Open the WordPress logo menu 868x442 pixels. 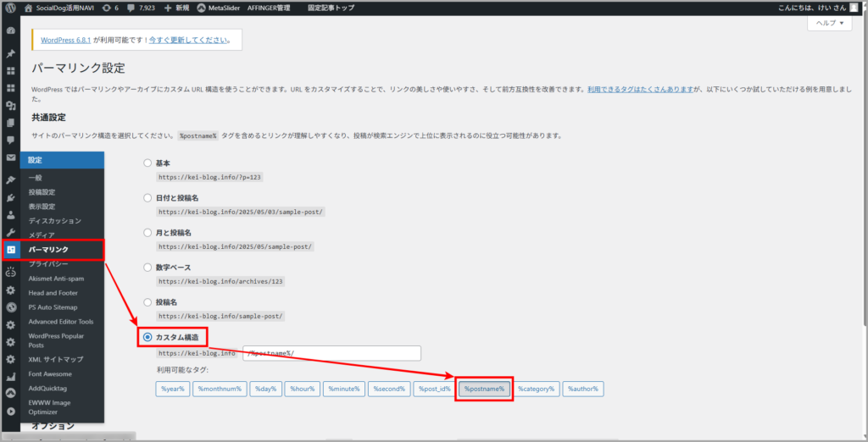coord(10,8)
